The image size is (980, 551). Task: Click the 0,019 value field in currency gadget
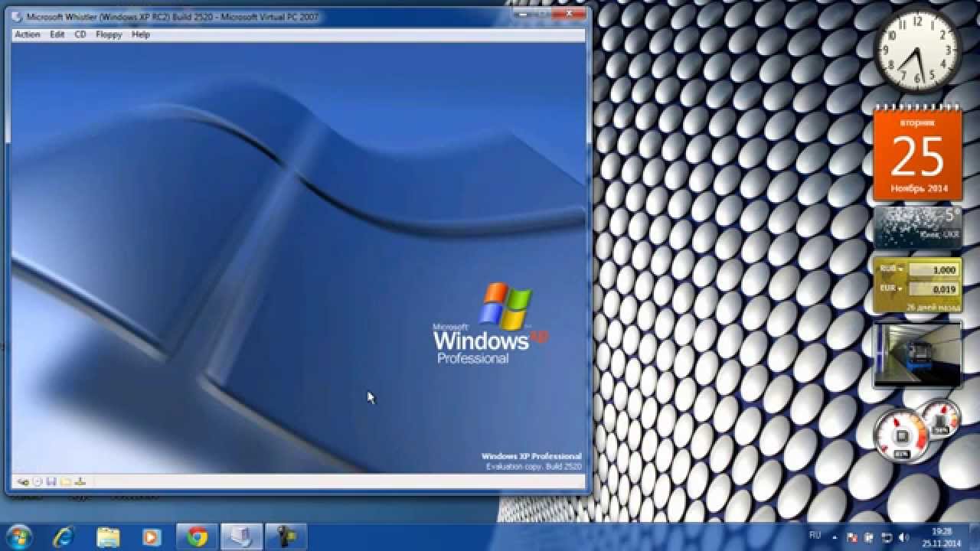point(933,289)
